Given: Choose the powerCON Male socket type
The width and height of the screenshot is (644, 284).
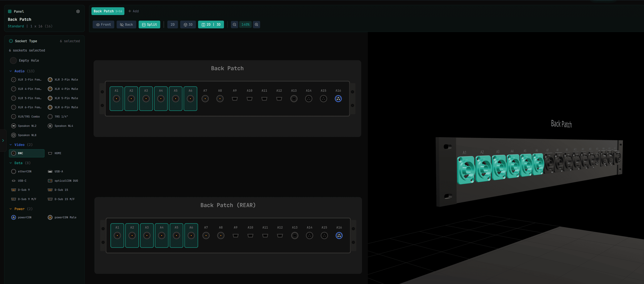Looking at the screenshot, I should point(63,217).
